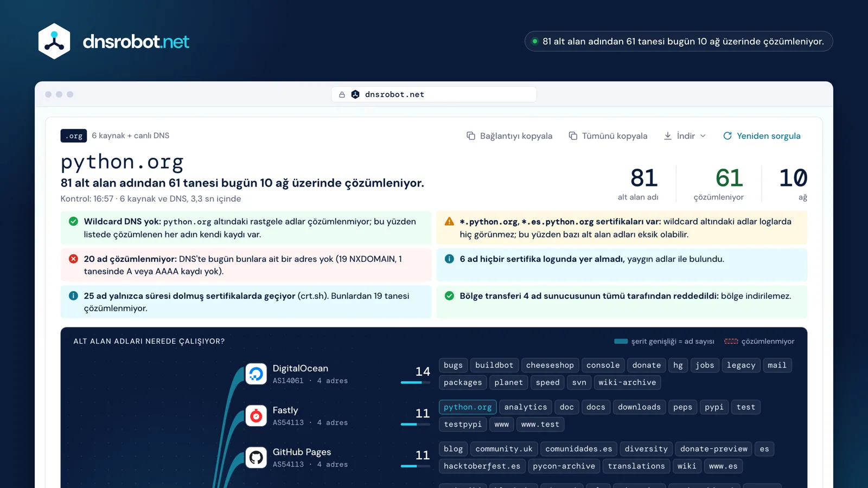
Task: Click the downloads subdomain chip
Action: pyautogui.click(x=640, y=407)
